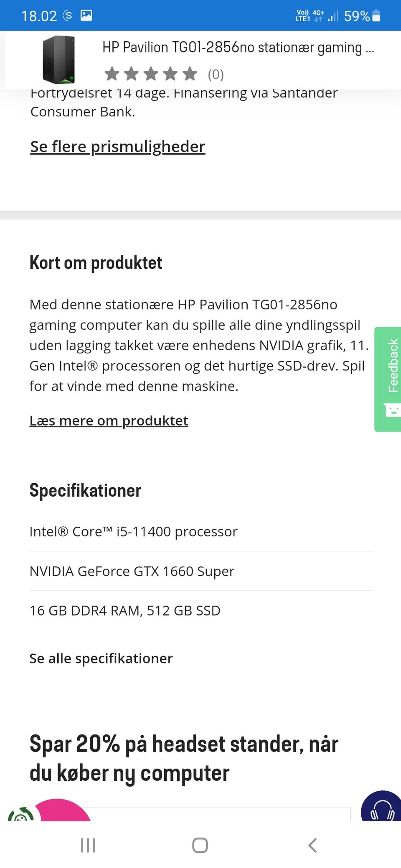
Task: Open the HP Pavilion TG01-2856no title in header
Action: point(238,48)
